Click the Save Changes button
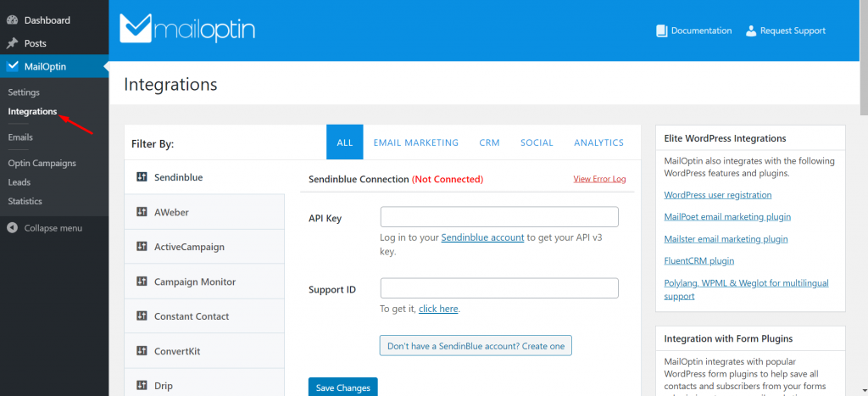868x396 pixels. click(342, 388)
